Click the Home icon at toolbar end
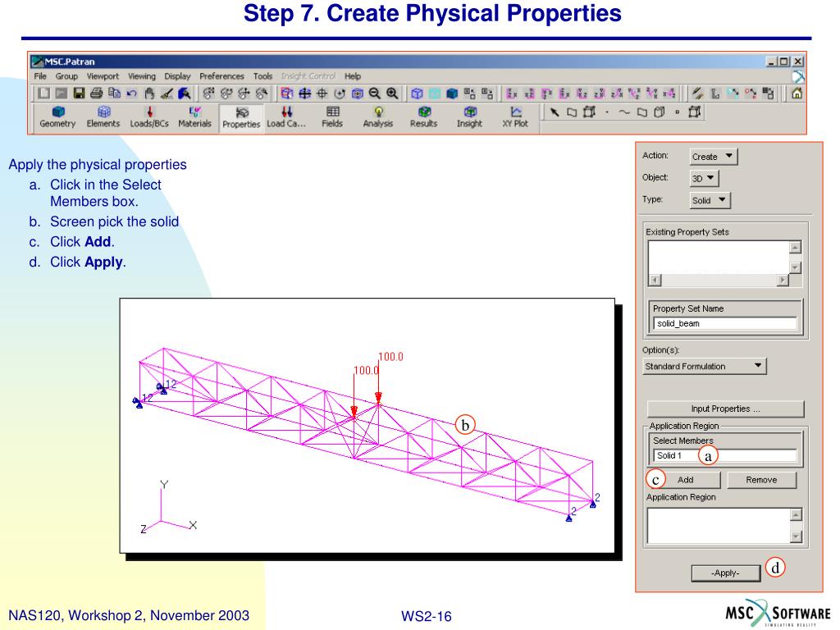 [x=797, y=94]
